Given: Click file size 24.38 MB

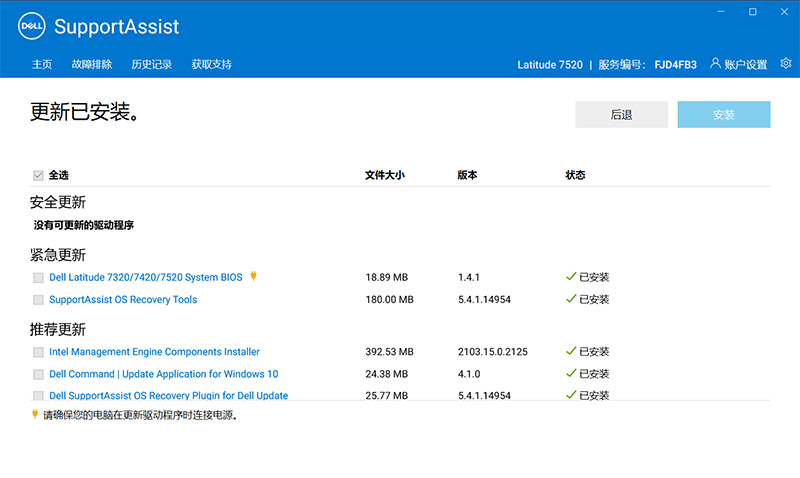Looking at the screenshot, I should point(387,374).
